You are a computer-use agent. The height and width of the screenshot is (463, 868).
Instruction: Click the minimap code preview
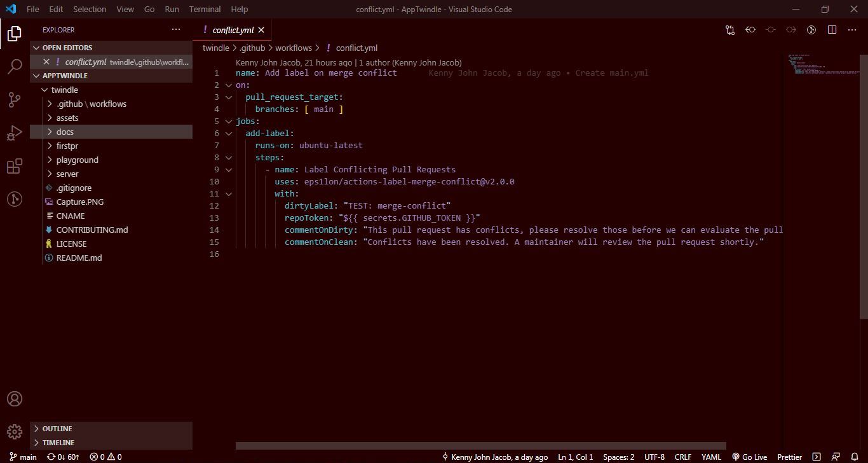click(823, 65)
